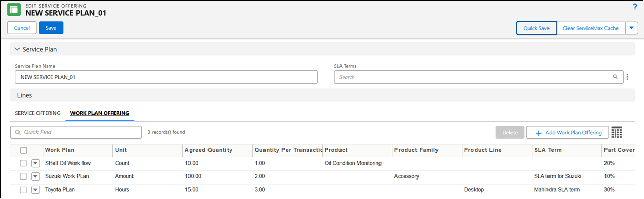This screenshot has width=644, height=199.
Task: Click the Oil Condition Monitoring product cell
Action: 353,163
